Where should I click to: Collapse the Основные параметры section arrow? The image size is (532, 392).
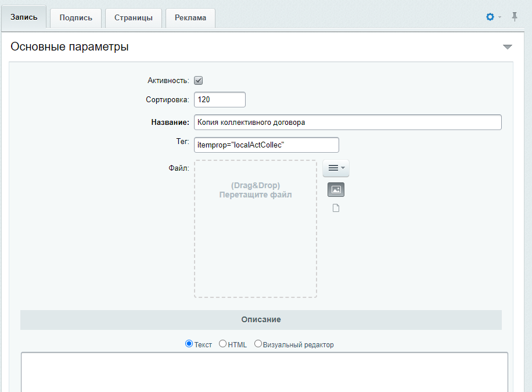coord(507,47)
